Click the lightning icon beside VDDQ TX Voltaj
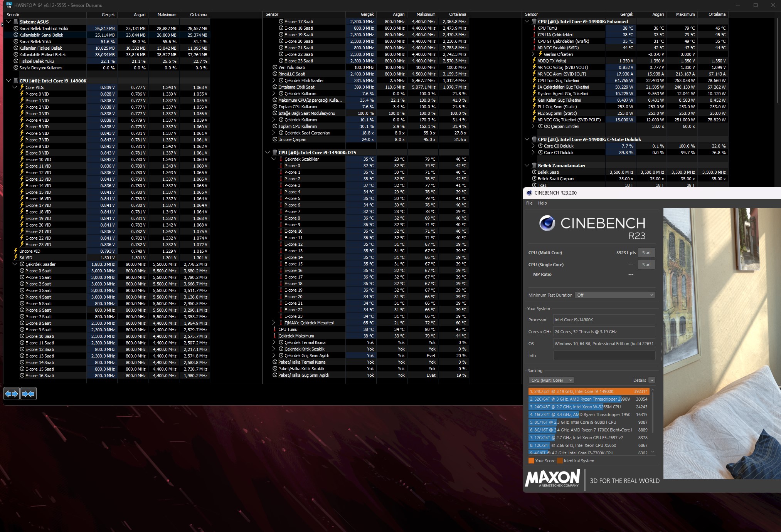Image resolution: width=781 pixels, height=532 pixels. point(534,61)
